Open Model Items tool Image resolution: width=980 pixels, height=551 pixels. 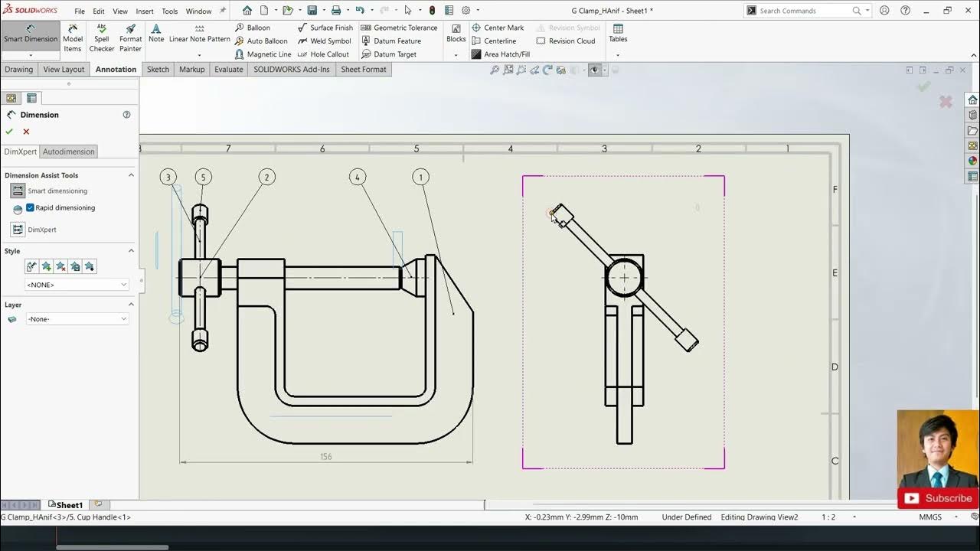coord(73,38)
